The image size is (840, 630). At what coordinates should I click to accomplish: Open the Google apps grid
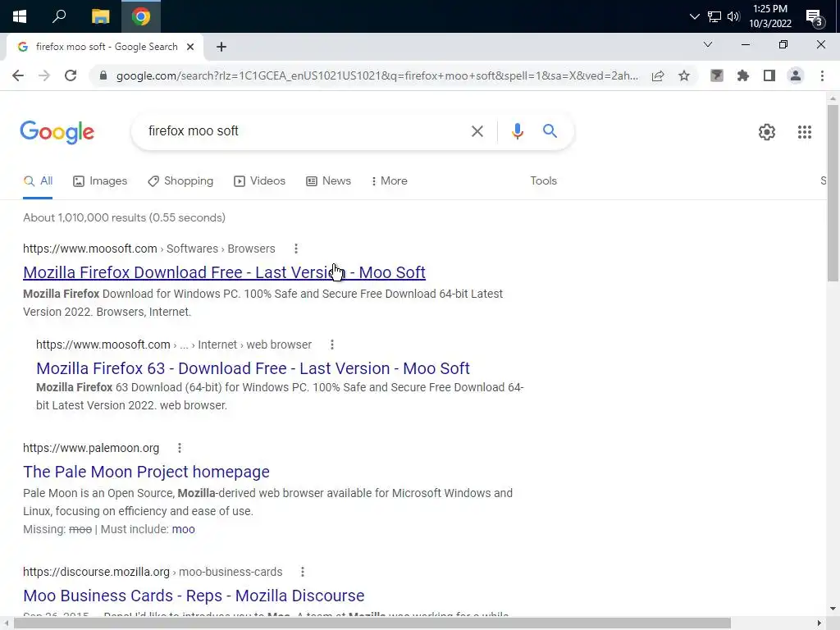point(805,132)
